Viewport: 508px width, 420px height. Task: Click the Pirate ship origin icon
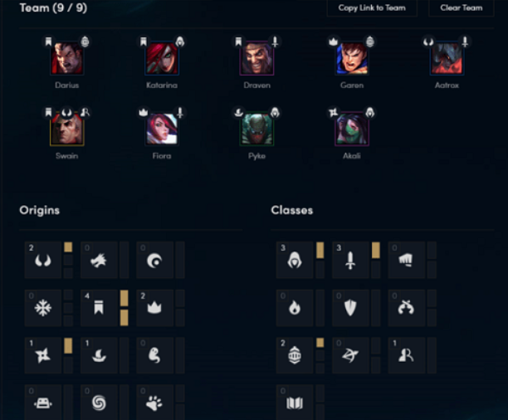tap(99, 355)
